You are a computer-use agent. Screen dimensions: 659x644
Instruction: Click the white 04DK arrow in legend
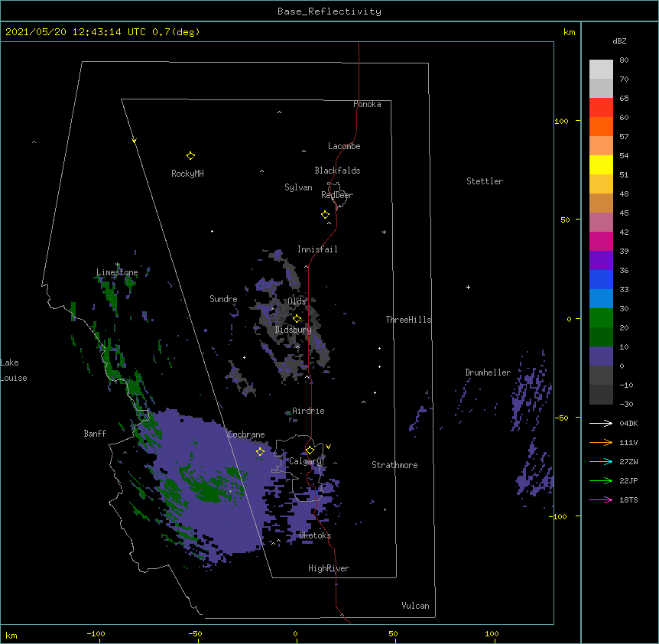coord(601,423)
